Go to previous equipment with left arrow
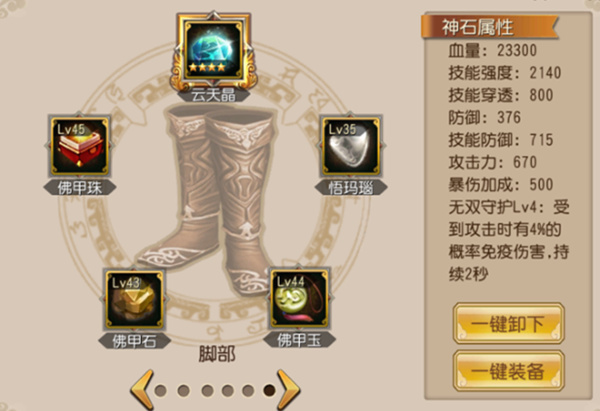The width and height of the screenshot is (600, 411). [142, 390]
